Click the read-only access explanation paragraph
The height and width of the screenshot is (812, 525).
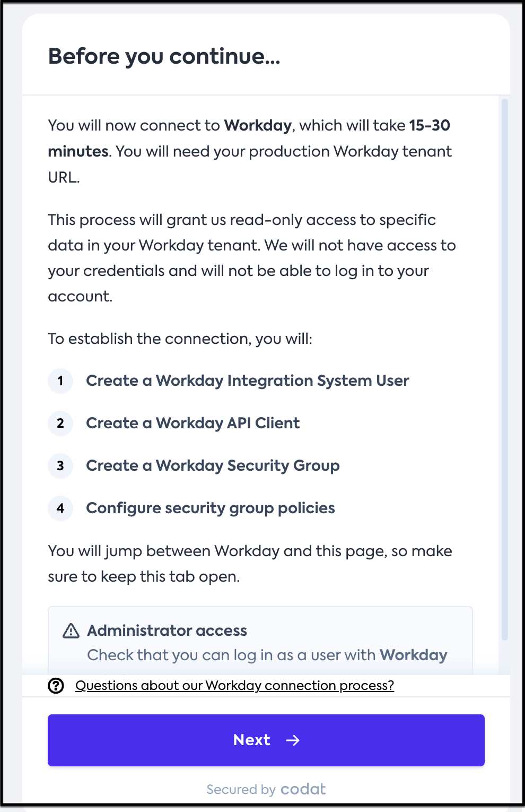tap(252, 258)
